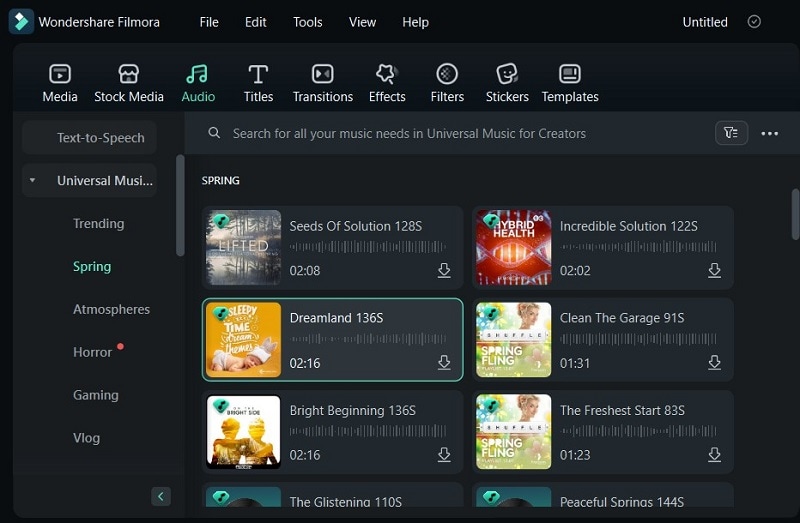The width and height of the screenshot is (800, 523).
Task: Select Text-to-Speech in the sidebar
Action: pyautogui.click(x=89, y=138)
